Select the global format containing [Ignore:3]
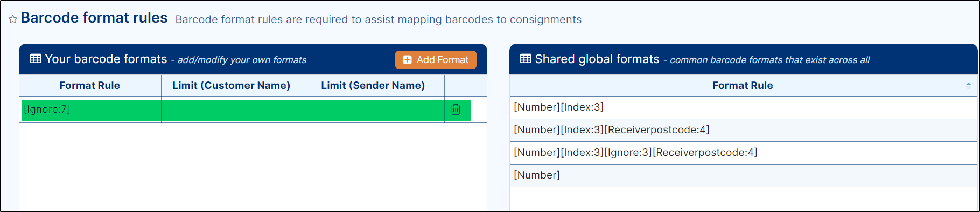The width and height of the screenshot is (980, 212). point(743,153)
